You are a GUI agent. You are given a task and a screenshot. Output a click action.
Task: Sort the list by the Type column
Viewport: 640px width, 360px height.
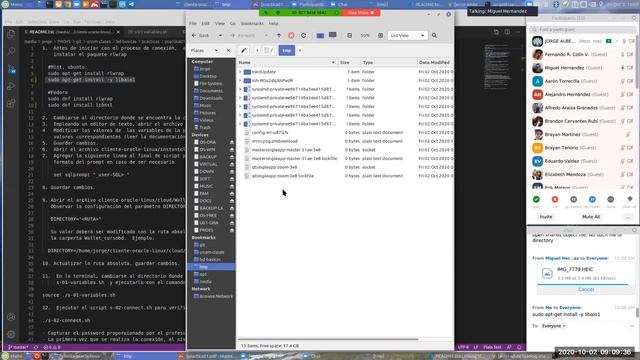pos(389,62)
